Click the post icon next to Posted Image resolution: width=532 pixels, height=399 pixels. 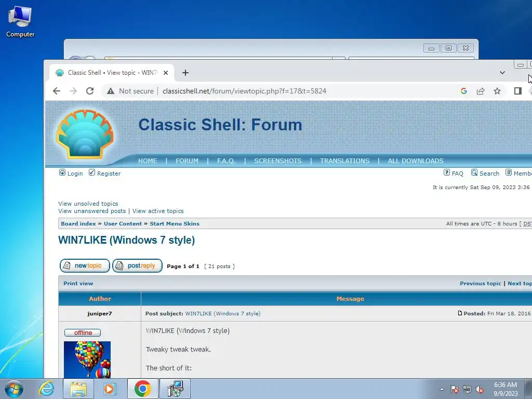pos(460,313)
